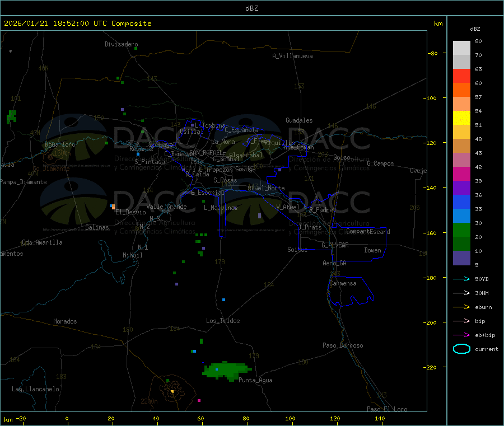Click the 'Paso_Barroso' map label

pyautogui.click(x=343, y=345)
